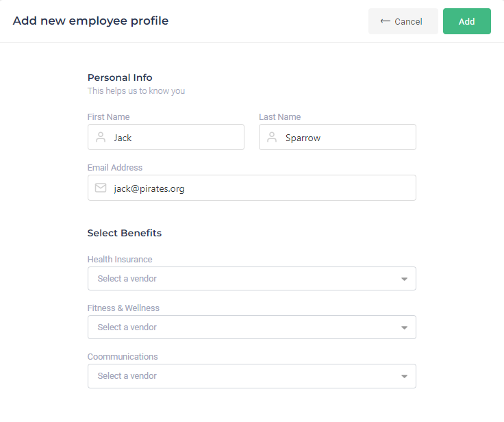Open the Fitness & Wellness vendor dropdown
This screenshot has height=422, width=504.
click(251, 327)
